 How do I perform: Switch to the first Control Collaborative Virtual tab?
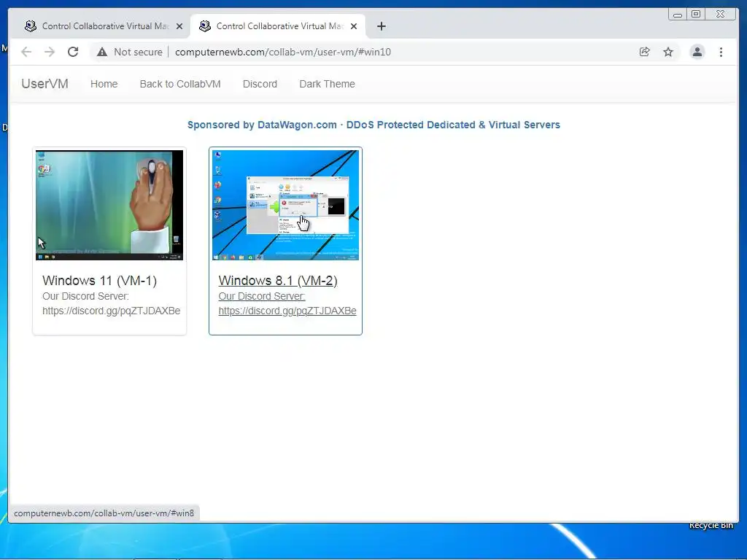click(x=103, y=26)
